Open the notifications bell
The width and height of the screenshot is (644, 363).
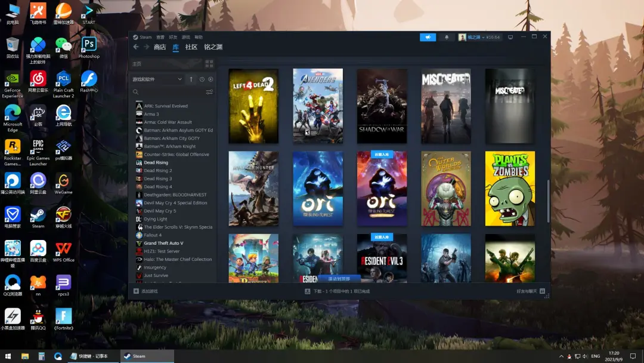(x=447, y=37)
